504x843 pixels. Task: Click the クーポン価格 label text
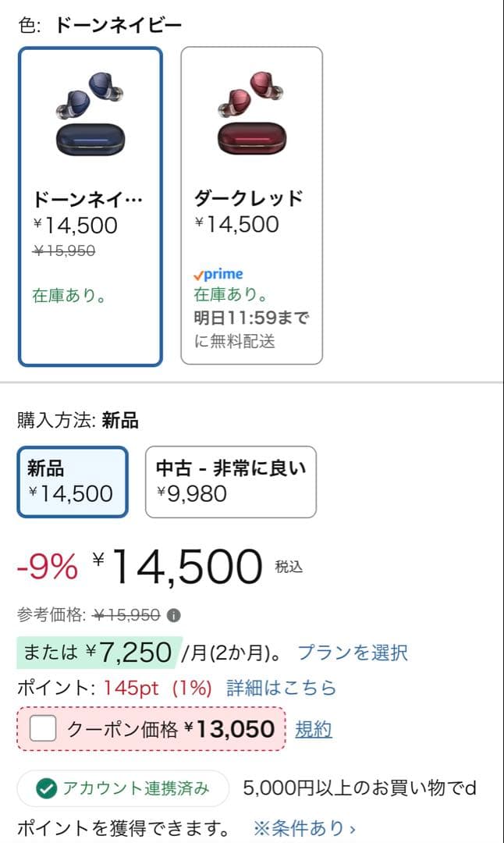pos(122,730)
